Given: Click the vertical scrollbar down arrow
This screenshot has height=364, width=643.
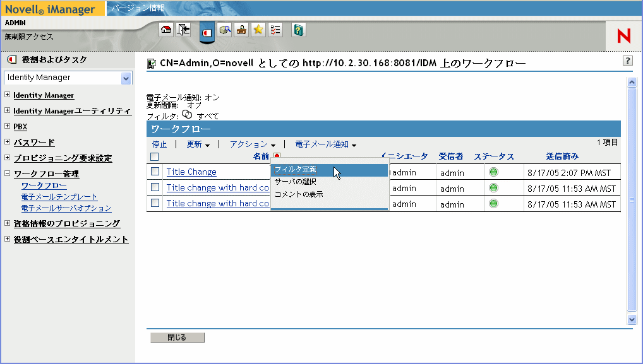Looking at the screenshot, I should pos(632,320).
